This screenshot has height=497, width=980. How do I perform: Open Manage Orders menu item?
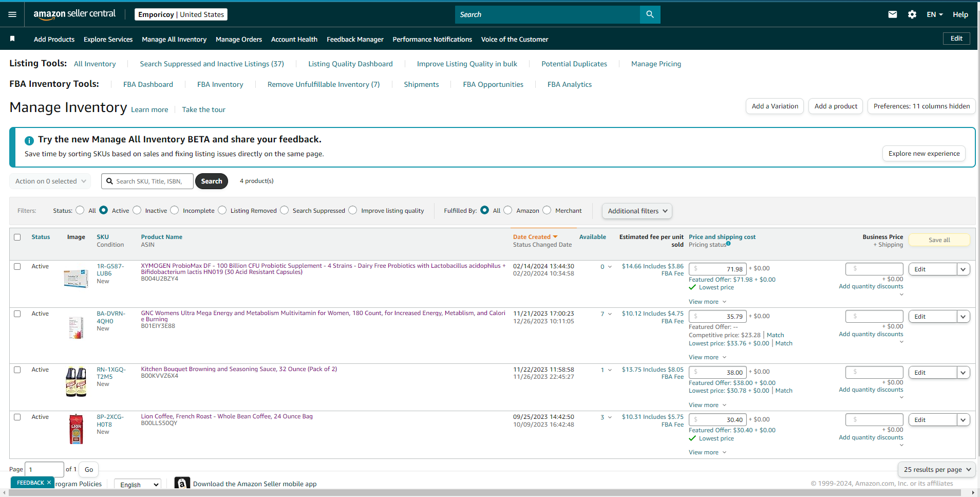239,39
